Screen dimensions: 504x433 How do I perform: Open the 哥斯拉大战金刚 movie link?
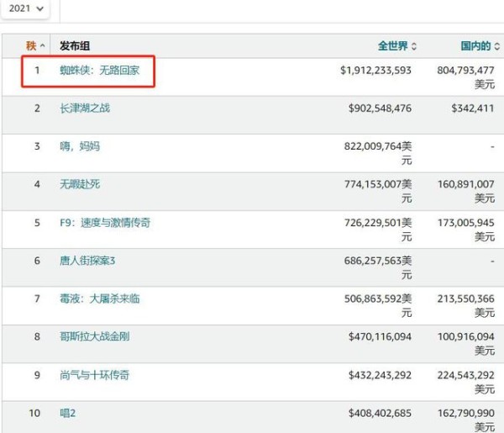94,336
